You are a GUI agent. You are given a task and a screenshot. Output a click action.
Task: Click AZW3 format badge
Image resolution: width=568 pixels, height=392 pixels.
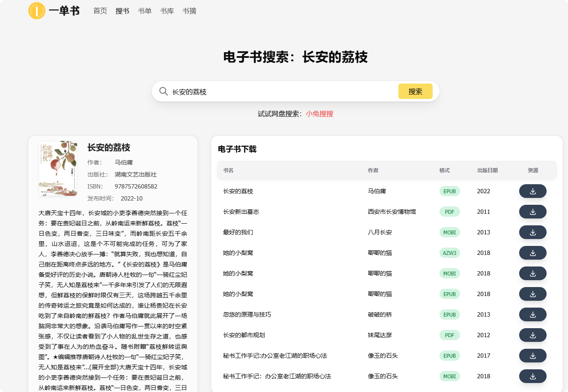tap(450, 253)
